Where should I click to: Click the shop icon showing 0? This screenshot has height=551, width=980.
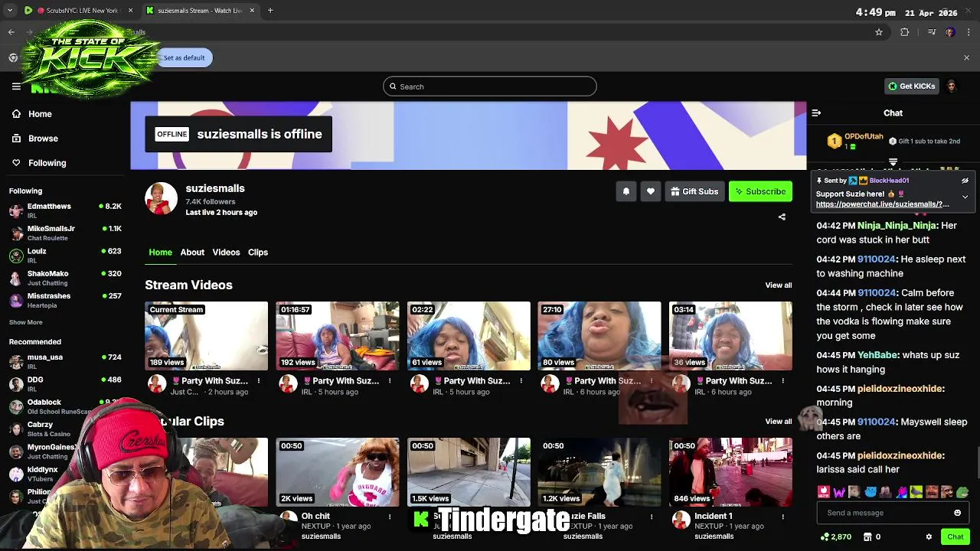point(871,536)
